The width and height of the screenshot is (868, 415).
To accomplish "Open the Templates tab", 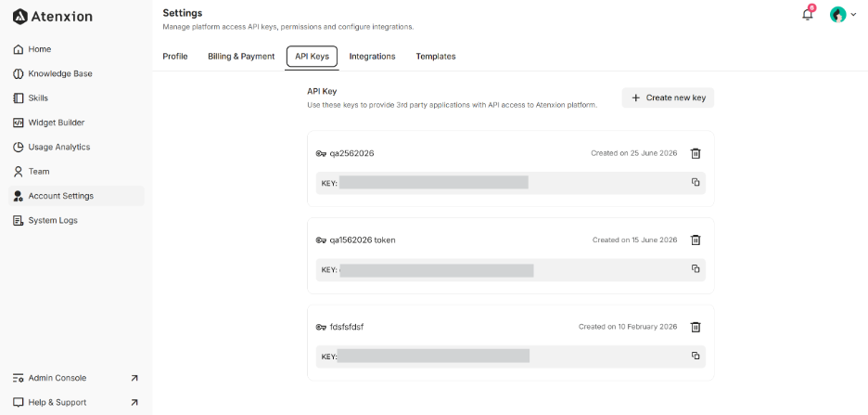I will point(436,57).
